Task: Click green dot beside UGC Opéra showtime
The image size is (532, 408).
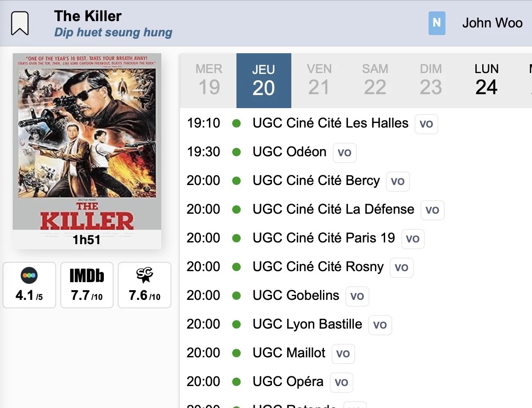Action: (236, 382)
